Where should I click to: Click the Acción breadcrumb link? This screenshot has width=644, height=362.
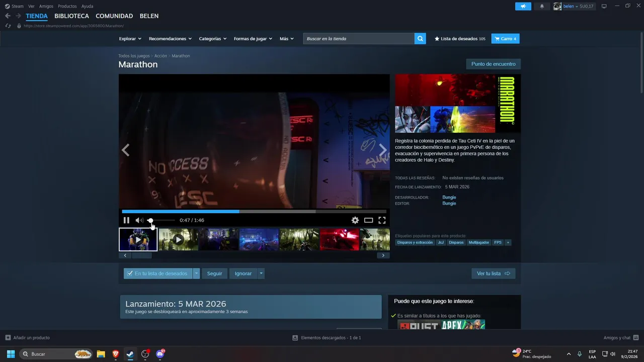click(x=160, y=56)
